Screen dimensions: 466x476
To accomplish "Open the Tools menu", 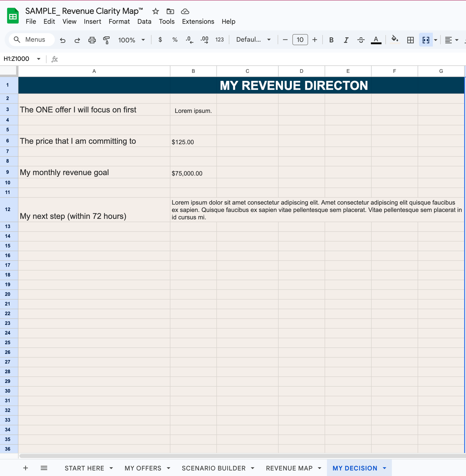I will [167, 21].
